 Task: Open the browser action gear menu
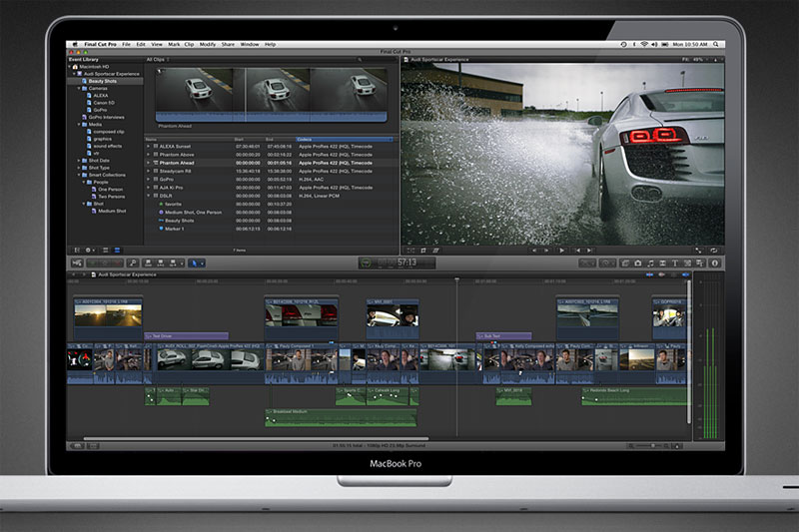[x=90, y=250]
